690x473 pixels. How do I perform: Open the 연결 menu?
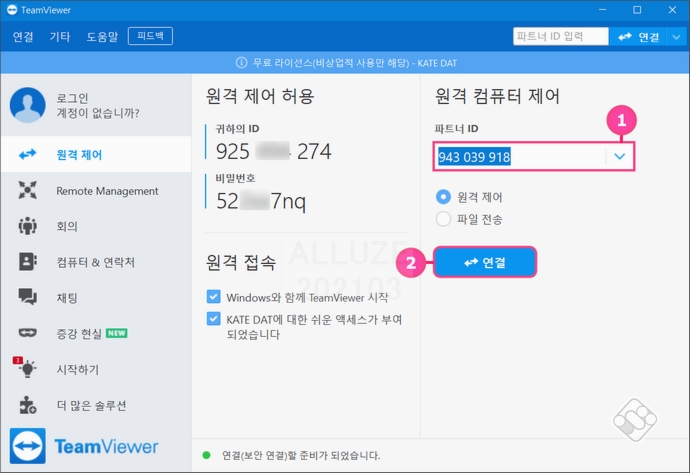coord(23,37)
